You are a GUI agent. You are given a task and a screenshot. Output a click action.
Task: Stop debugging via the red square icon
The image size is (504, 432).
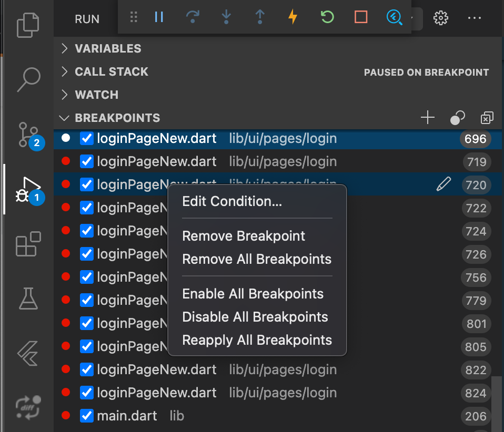(x=360, y=17)
